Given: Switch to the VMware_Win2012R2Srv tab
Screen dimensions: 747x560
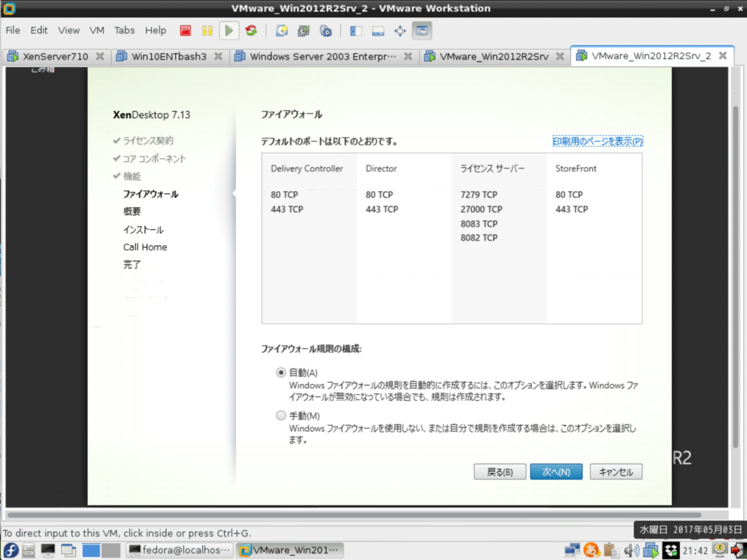Looking at the screenshot, I should 494,56.
